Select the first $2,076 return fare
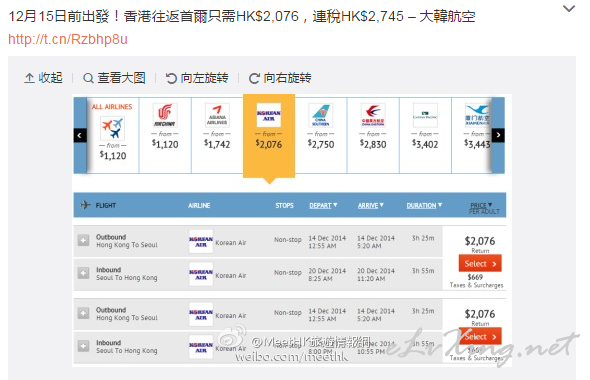The width and height of the screenshot is (590, 380). coord(480,263)
